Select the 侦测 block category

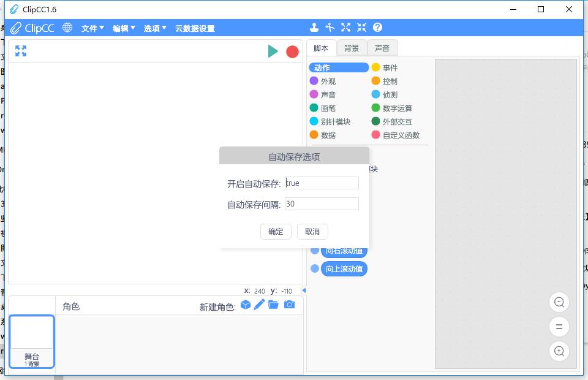coord(385,94)
